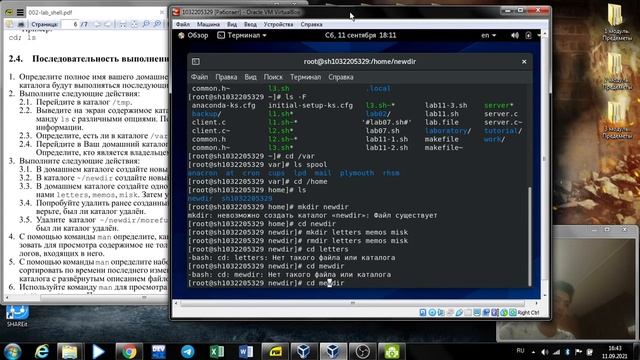Click the audio indicator icon in VirtualBox status bar
This screenshot has width=640, height=360.
(441, 313)
